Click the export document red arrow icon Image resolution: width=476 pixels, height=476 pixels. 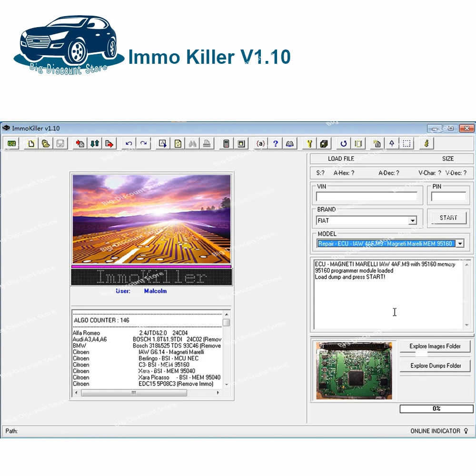(x=109, y=143)
